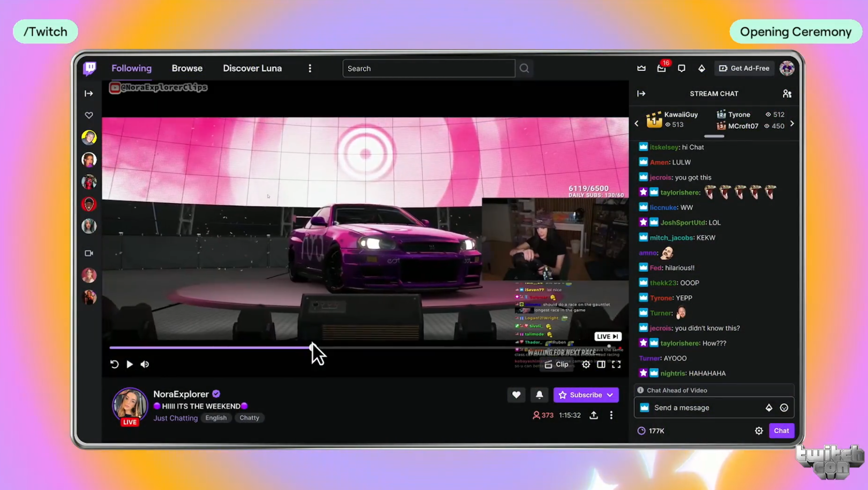Enter fullscreen mode on the player

click(616, 364)
